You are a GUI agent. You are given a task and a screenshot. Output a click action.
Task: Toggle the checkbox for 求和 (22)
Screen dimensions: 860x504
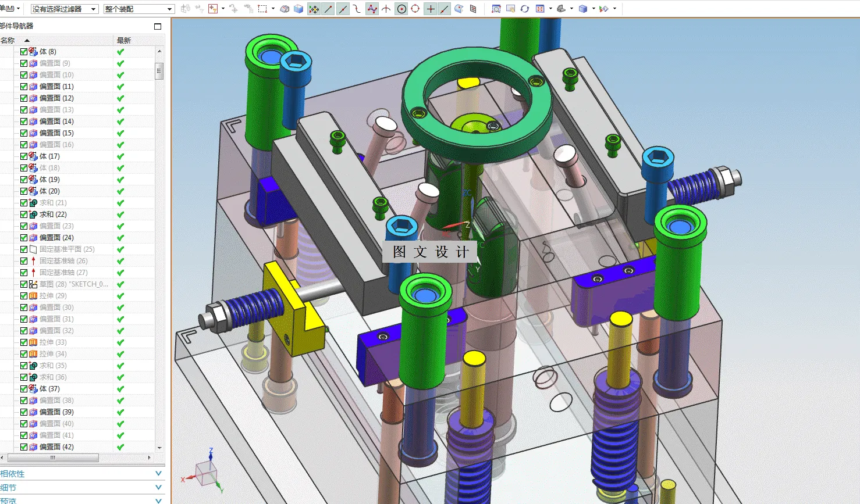(x=24, y=215)
